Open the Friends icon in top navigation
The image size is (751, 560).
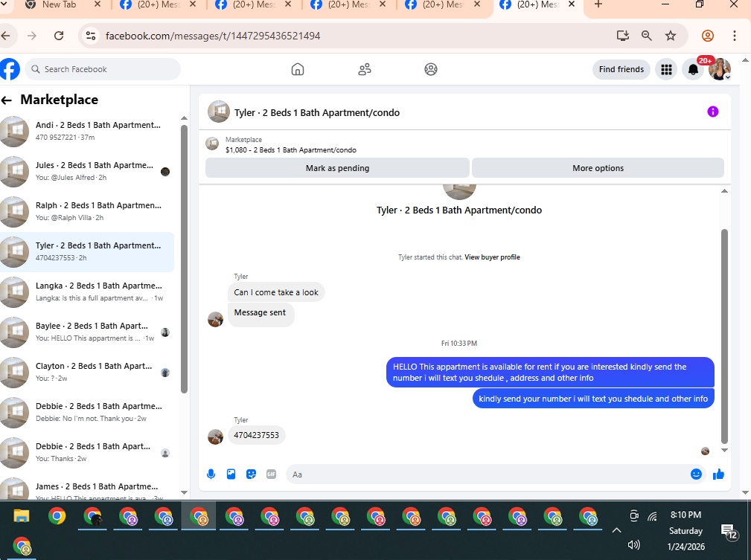[x=365, y=69]
